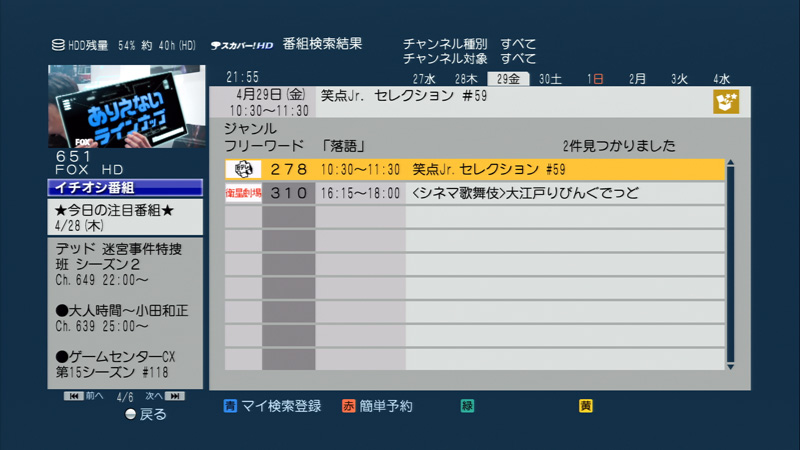Click the yellow 黄 button icon

click(x=586, y=406)
